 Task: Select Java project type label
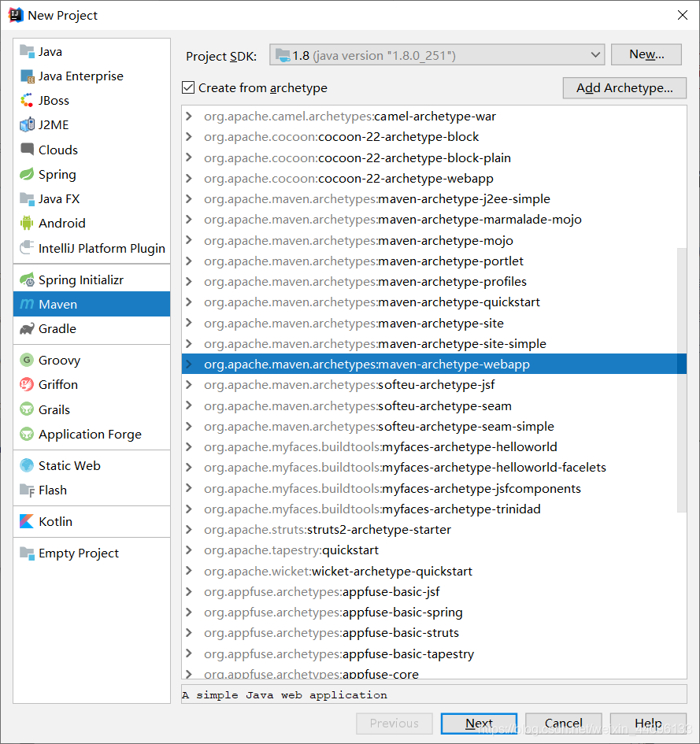click(50, 52)
